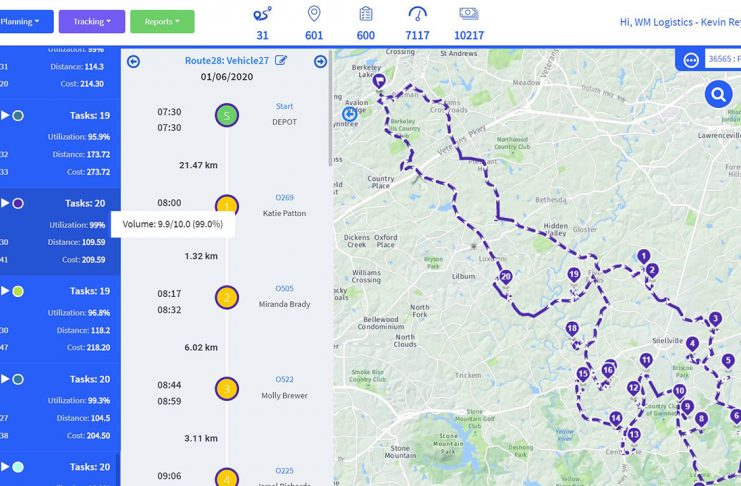This screenshot has width=741, height=486.
Task: Click the 21.47 km distance label
Action: pyautogui.click(x=198, y=165)
